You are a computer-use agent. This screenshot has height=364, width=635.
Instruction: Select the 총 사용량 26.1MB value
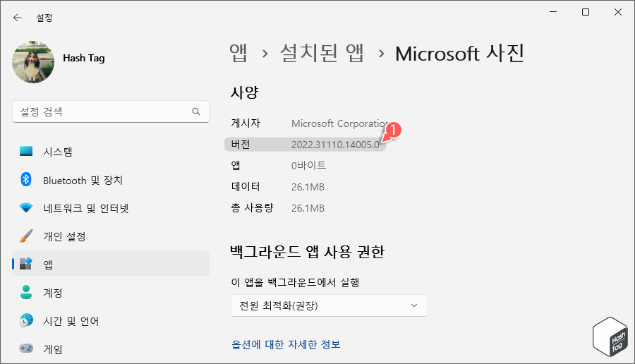(x=308, y=208)
